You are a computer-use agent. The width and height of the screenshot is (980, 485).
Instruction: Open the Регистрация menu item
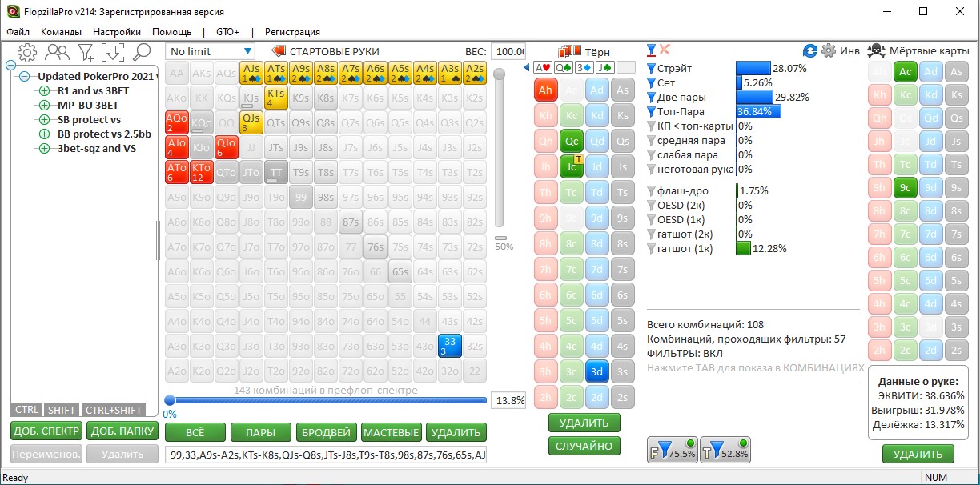pyautogui.click(x=292, y=32)
